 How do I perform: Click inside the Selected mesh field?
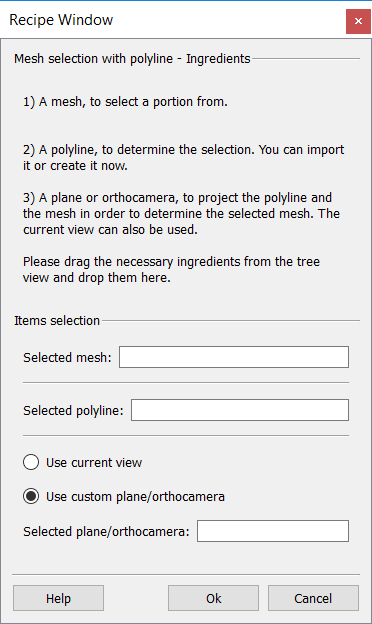tap(234, 357)
